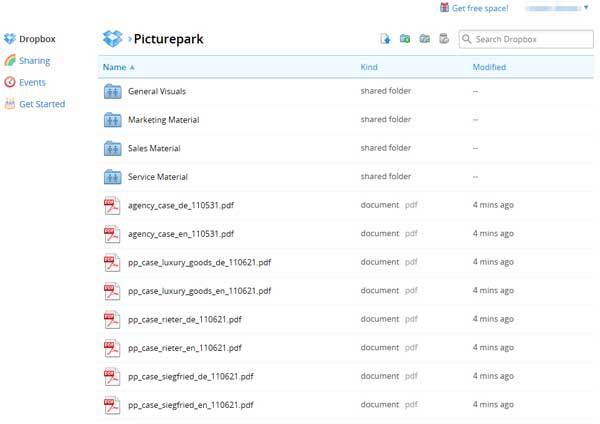This screenshot has height=424, width=600.
Task: Sort the file list by Modified column
Action: click(x=489, y=67)
